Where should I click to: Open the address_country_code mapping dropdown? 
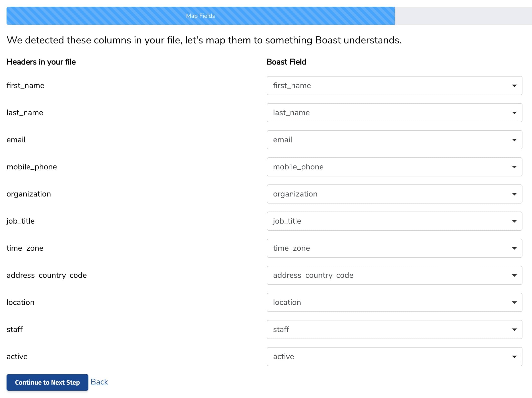[394, 275]
